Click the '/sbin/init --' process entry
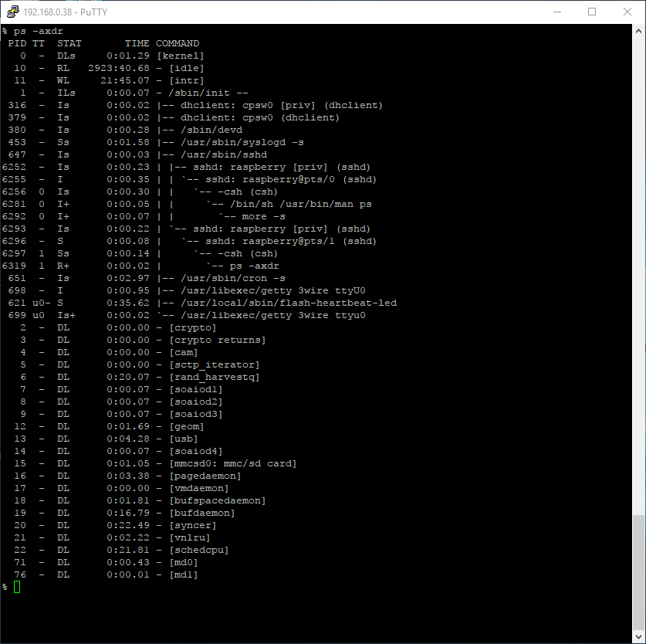Image resolution: width=646 pixels, height=644 pixels. 208,93
